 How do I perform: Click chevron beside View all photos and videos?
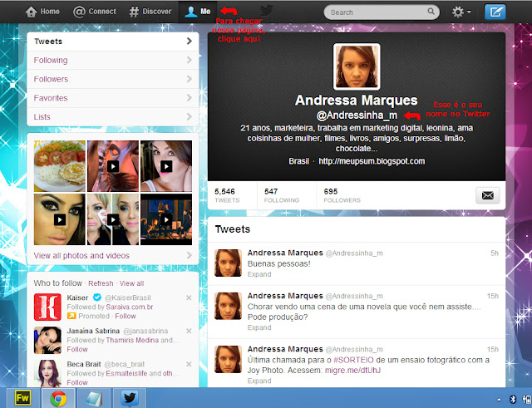(190, 255)
